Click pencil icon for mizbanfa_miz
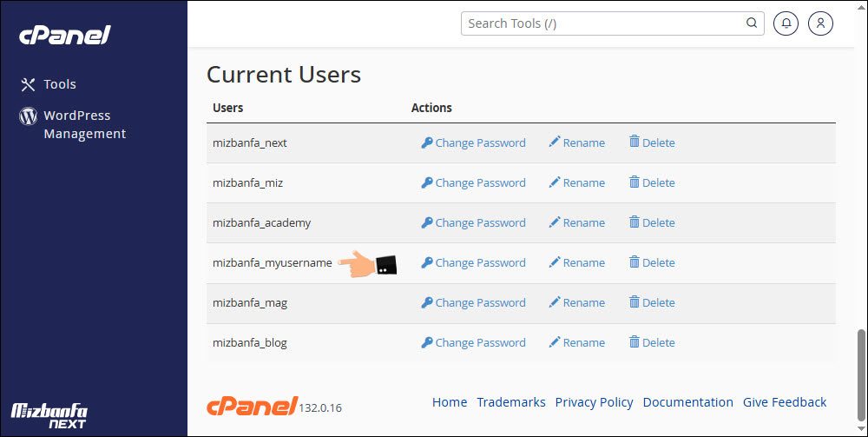Viewport: 868px width, 437px height. tap(555, 182)
